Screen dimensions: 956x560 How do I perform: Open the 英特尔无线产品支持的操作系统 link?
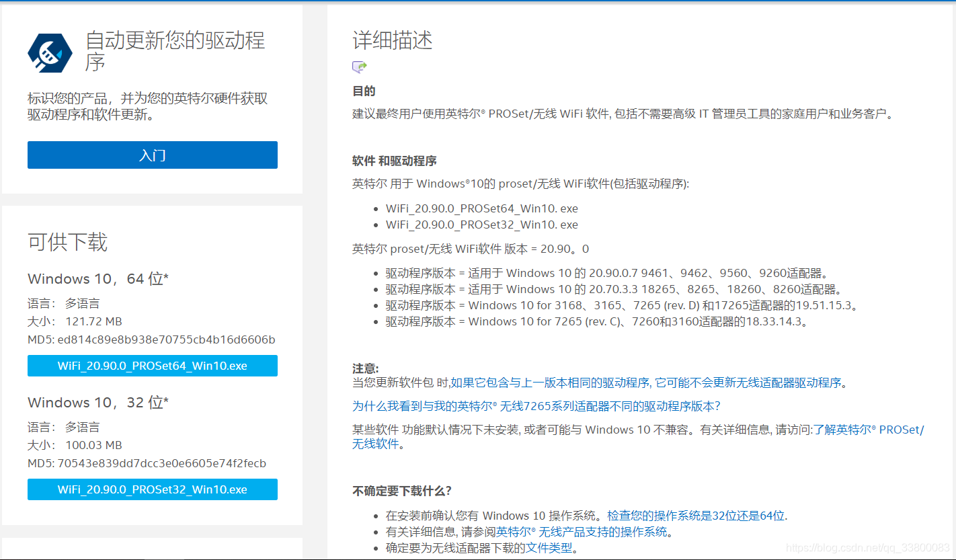click(582, 532)
